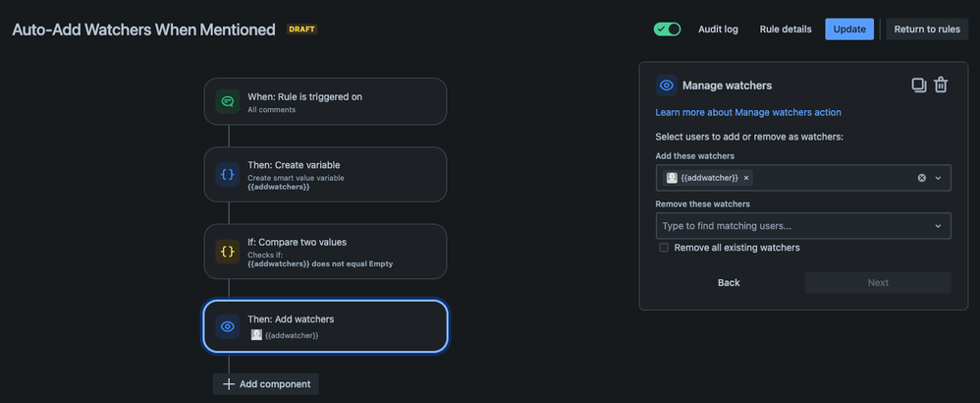Image resolution: width=980 pixels, height=403 pixels.
Task: Clear all selected watchers in Add field
Action: (922, 178)
